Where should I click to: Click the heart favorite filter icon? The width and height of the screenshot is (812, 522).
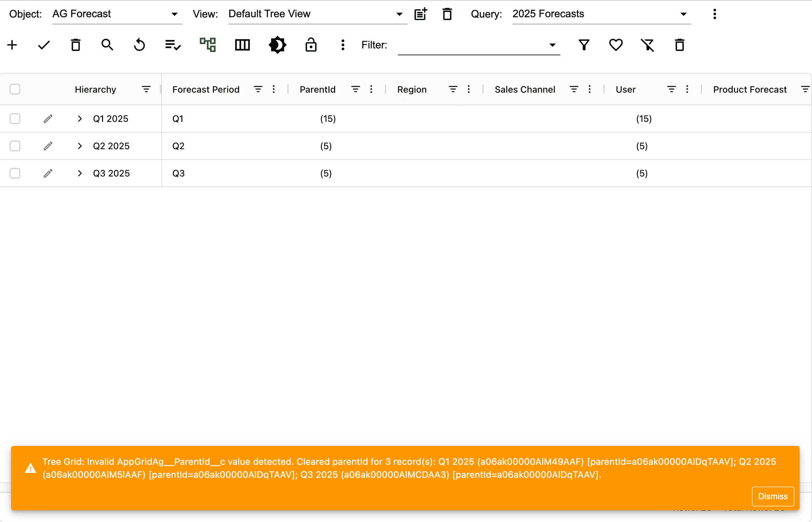615,45
